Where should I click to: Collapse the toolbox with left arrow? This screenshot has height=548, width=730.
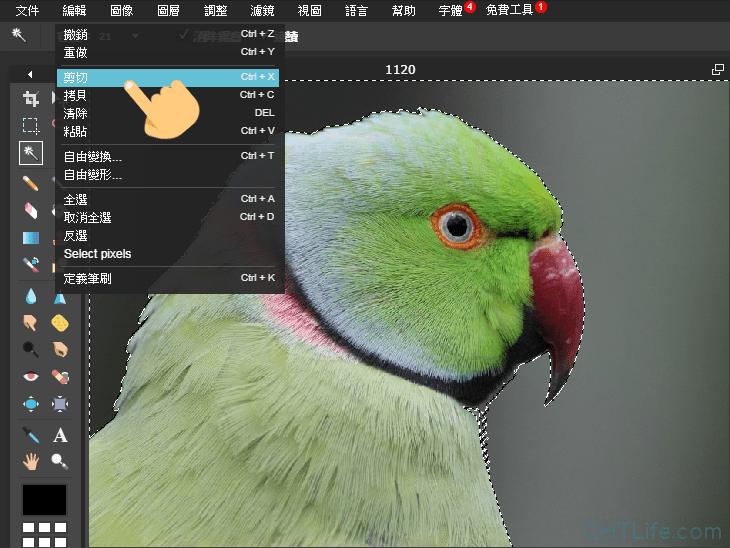coord(30,74)
